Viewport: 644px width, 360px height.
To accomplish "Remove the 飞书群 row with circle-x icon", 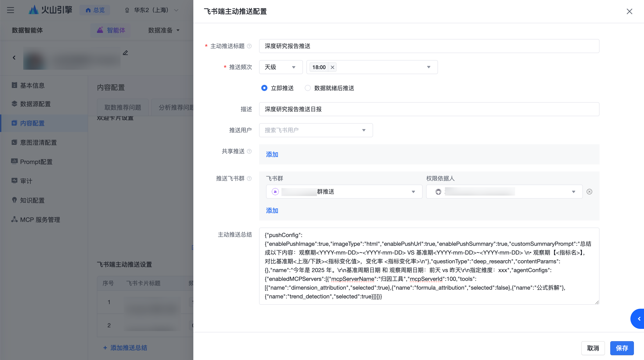I will point(589,192).
